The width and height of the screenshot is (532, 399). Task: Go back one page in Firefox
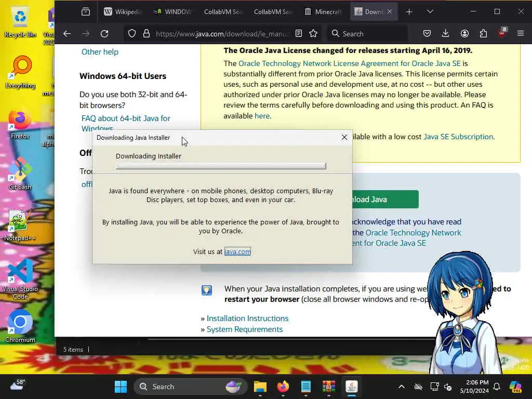click(x=67, y=34)
